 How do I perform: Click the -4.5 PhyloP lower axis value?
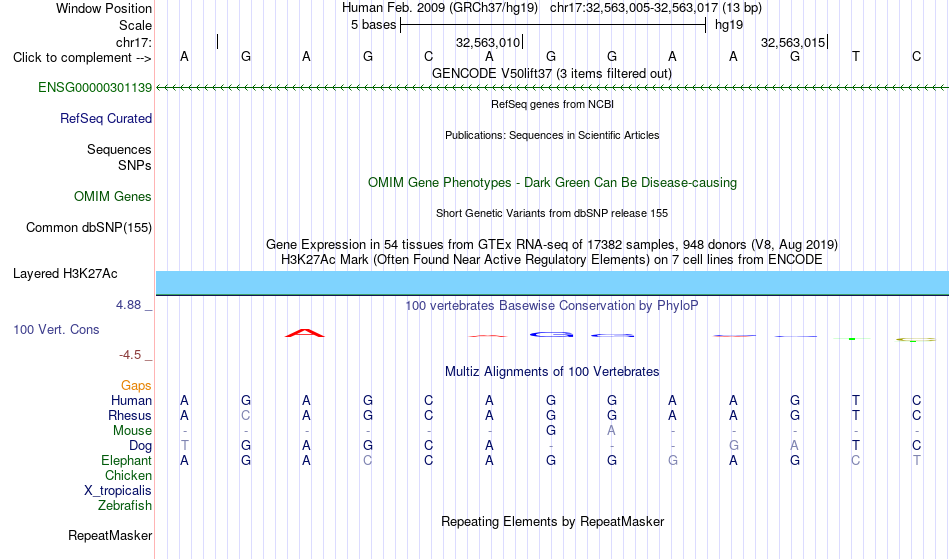[130, 354]
